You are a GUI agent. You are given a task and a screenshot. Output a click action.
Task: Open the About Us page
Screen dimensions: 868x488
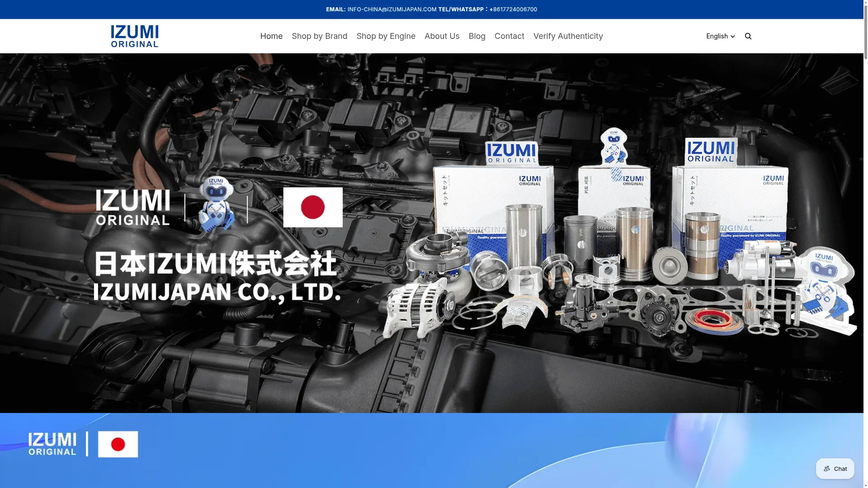coord(442,36)
